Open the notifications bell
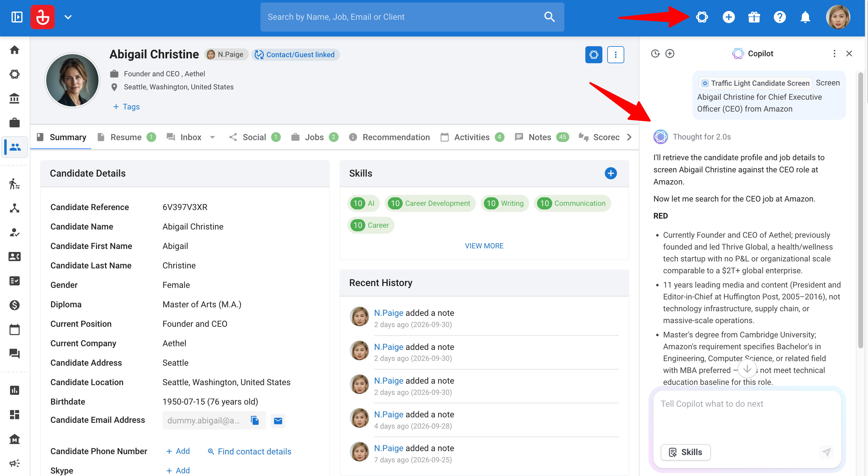Screen dimensions: 868x476 pos(805,17)
